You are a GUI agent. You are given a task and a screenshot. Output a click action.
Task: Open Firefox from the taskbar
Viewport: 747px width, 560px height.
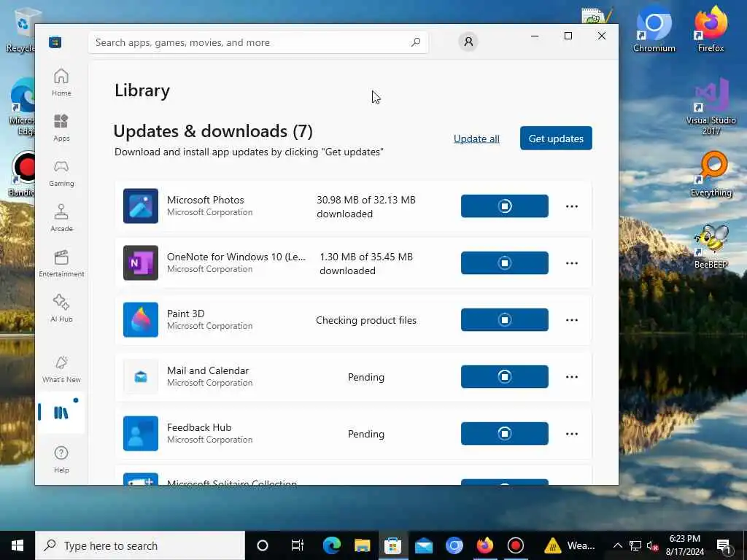tap(484, 545)
